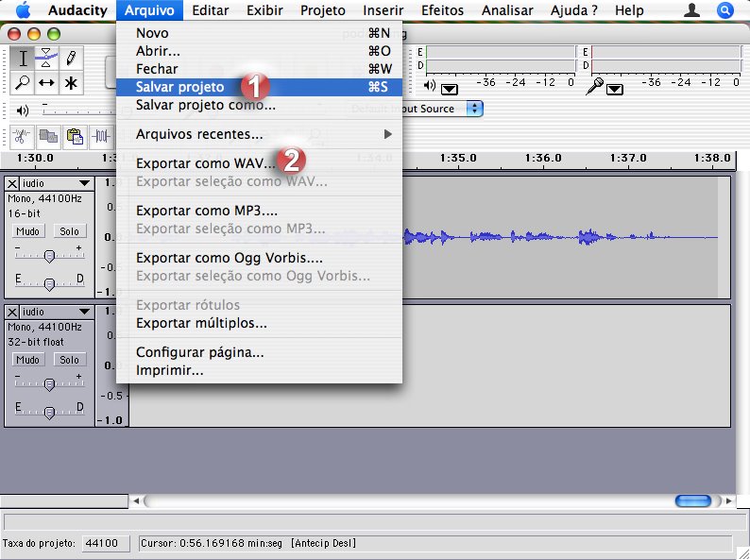Choose Fechar from the menu
Image resolution: width=750 pixels, height=560 pixels.
tap(259, 69)
